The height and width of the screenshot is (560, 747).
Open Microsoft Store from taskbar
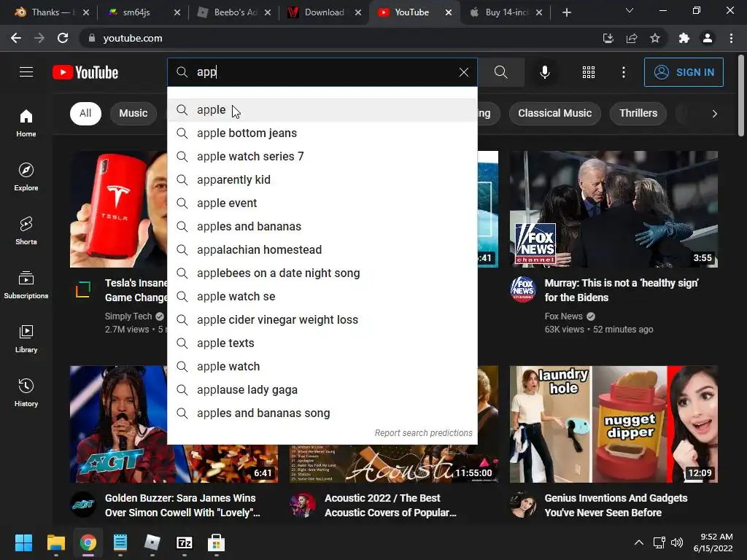pos(216,542)
